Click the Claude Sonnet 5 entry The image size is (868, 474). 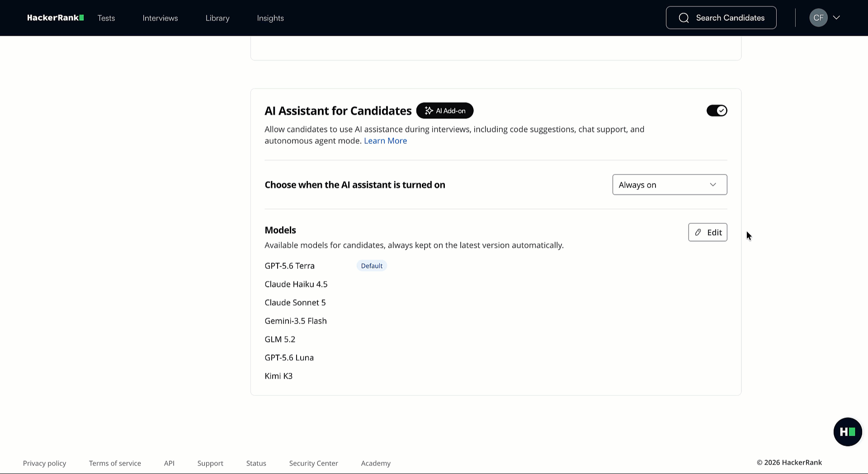coord(295,303)
